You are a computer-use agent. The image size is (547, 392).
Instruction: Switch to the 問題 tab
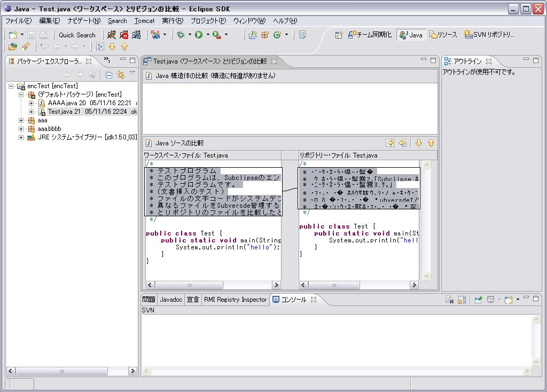[149, 300]
